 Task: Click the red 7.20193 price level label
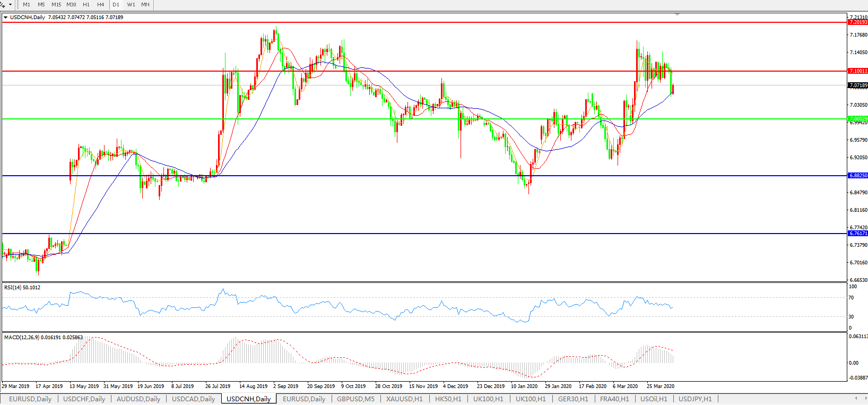coord(857,22)
